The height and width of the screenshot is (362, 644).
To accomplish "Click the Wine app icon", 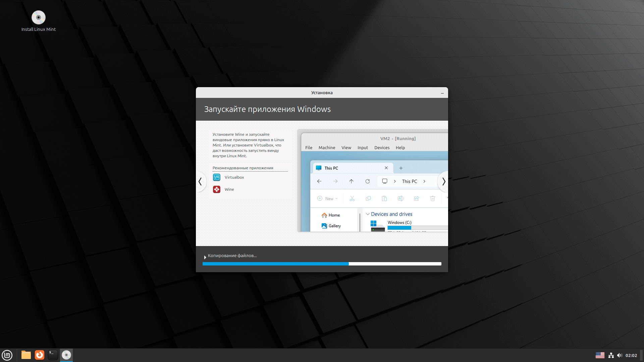I will point(217,189).
